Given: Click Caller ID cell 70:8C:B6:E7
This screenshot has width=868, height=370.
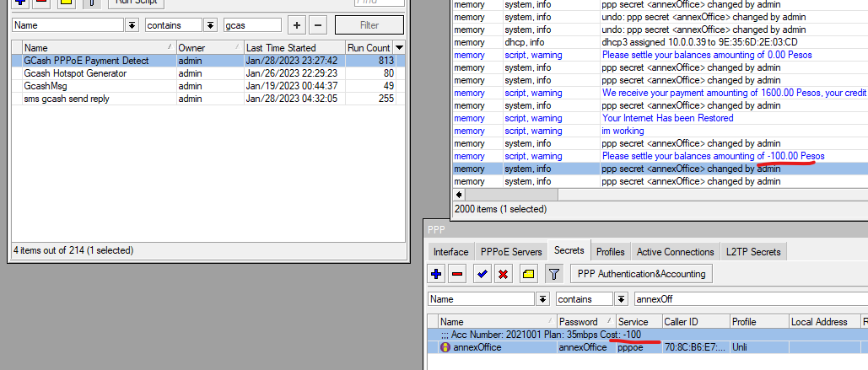Looking at the screenshot, I should [x=694, y=347].
